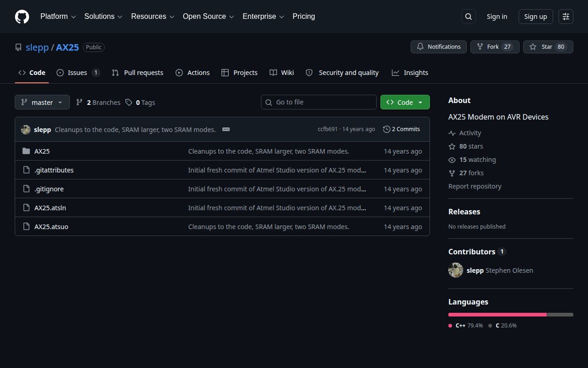Open the 27 forks link

(x=466, y=173)
